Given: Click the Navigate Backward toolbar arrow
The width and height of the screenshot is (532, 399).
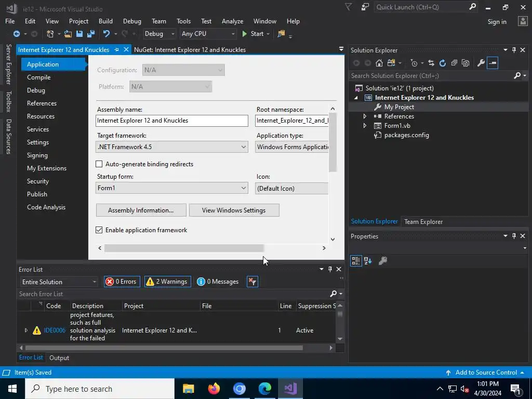Looking at the screenshot, I should pyautogui.click(x=16, y=34).
